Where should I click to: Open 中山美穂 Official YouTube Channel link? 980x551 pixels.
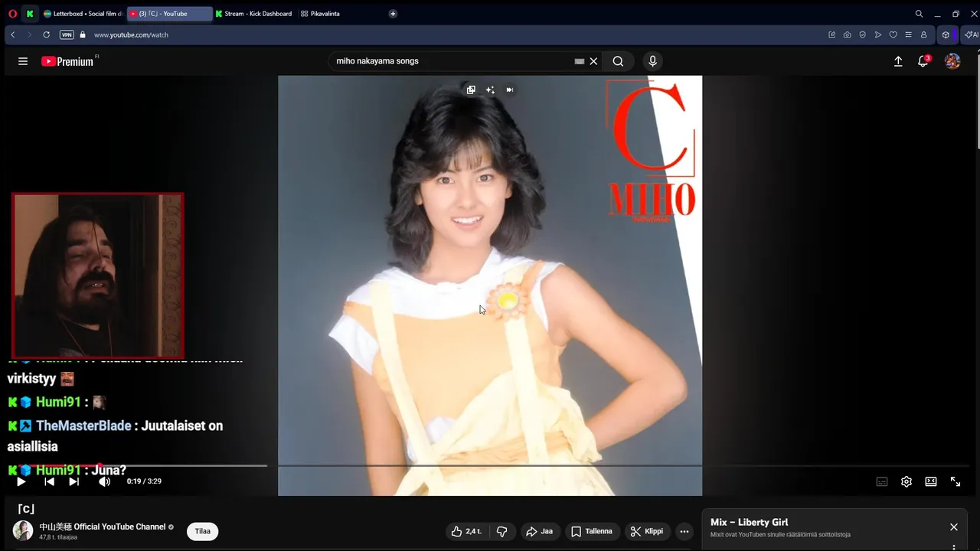[x=103, y=527]
